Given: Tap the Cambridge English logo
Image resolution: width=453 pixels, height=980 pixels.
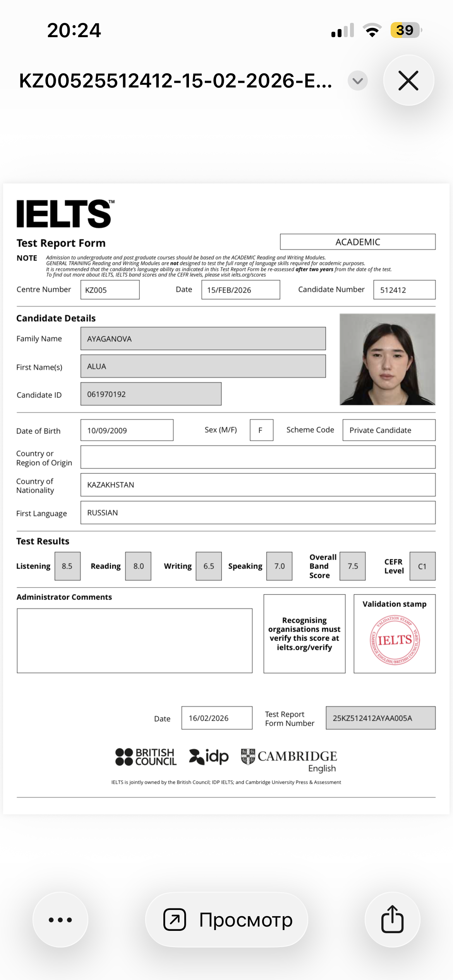Looking at the screenshot, I should point(289,760).
